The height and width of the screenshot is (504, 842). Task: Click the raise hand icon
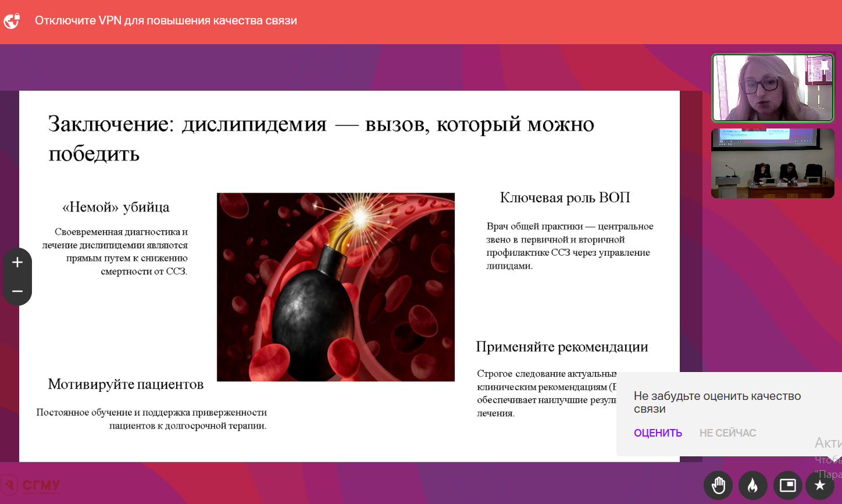tap(718, 485)
